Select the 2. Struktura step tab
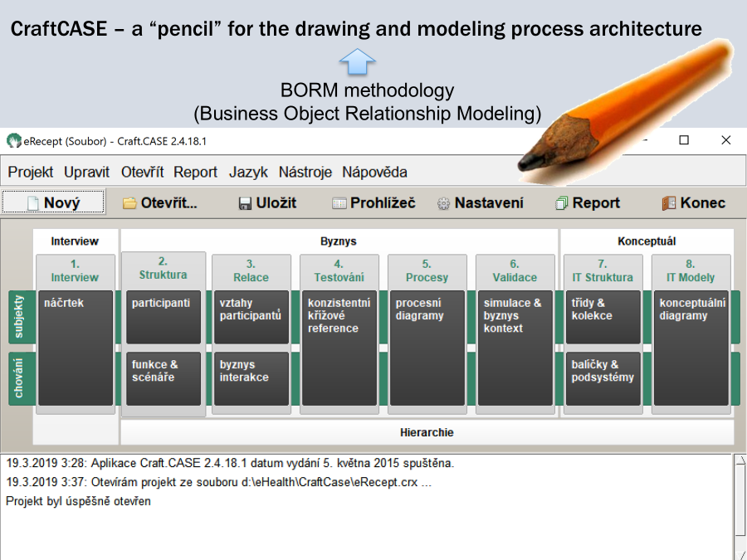 coord(163,269)
